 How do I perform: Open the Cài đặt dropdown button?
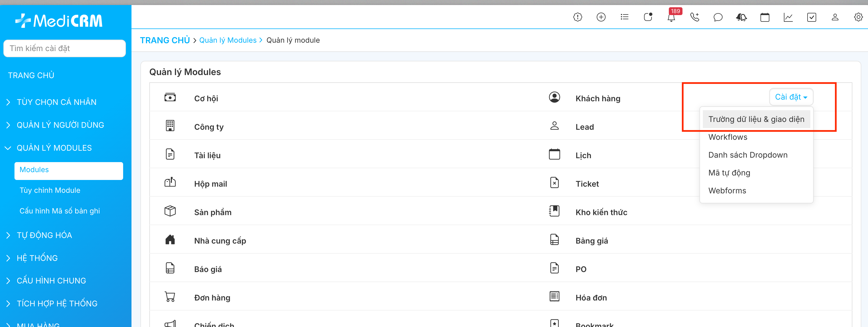coord(791,97)
